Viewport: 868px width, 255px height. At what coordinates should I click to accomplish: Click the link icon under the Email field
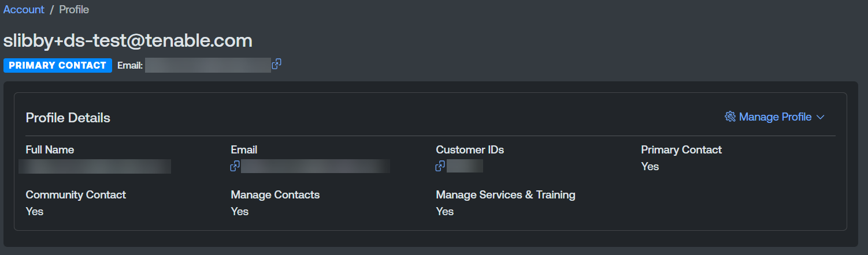235,166
